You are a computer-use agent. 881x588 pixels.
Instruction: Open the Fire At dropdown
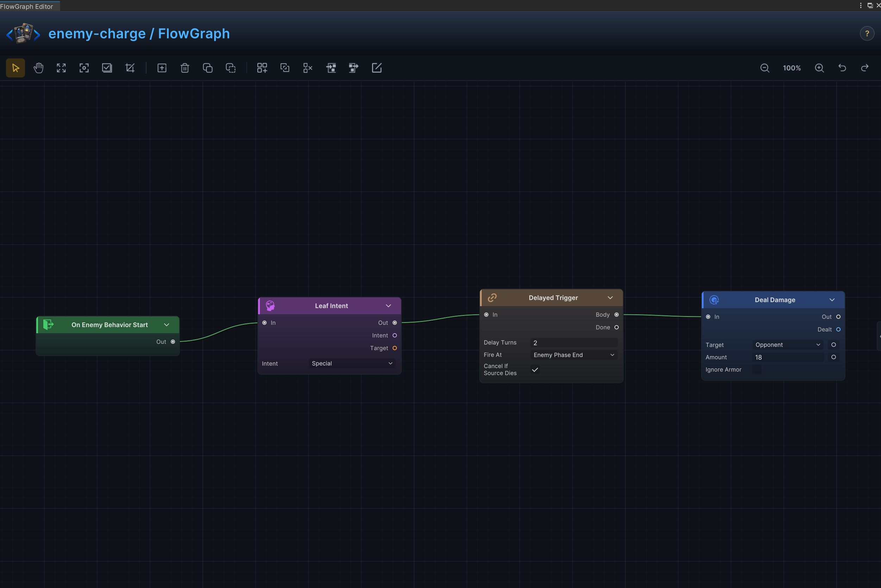coord(574,355)
